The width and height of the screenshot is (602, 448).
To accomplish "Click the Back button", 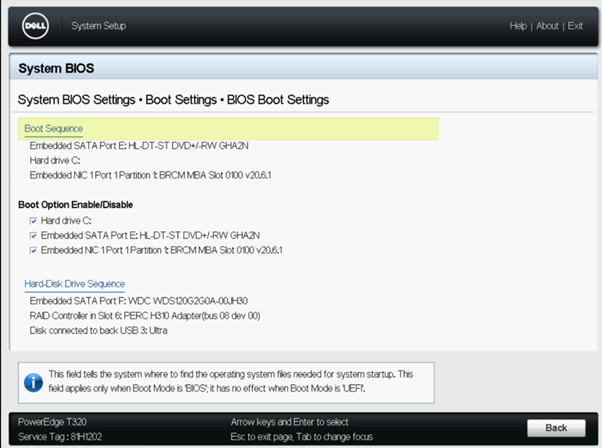I will tap(556, 428).
